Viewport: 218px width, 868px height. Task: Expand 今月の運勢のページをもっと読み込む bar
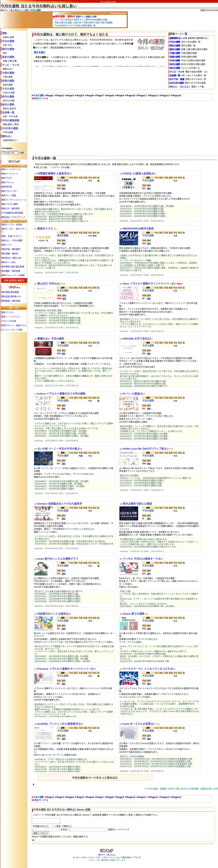95,778
